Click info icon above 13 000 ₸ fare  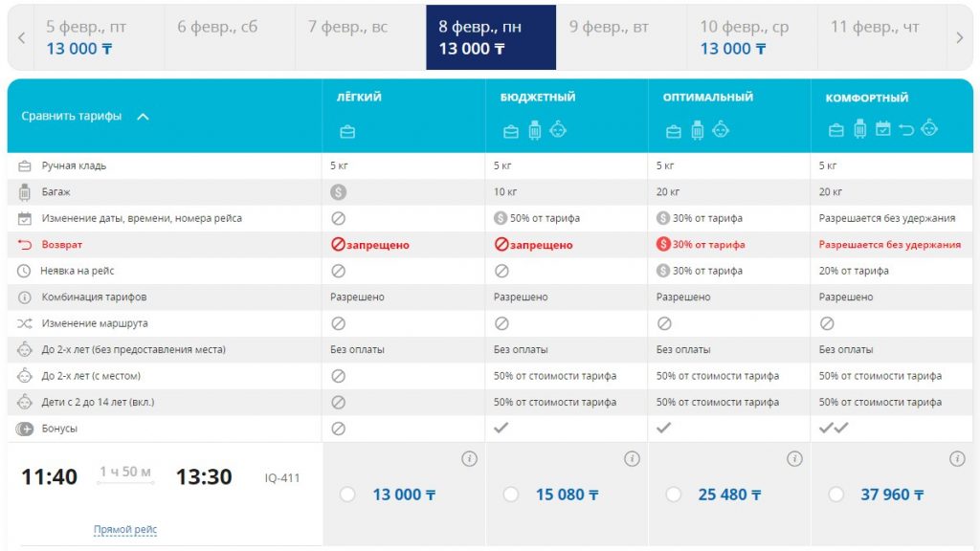469,459
